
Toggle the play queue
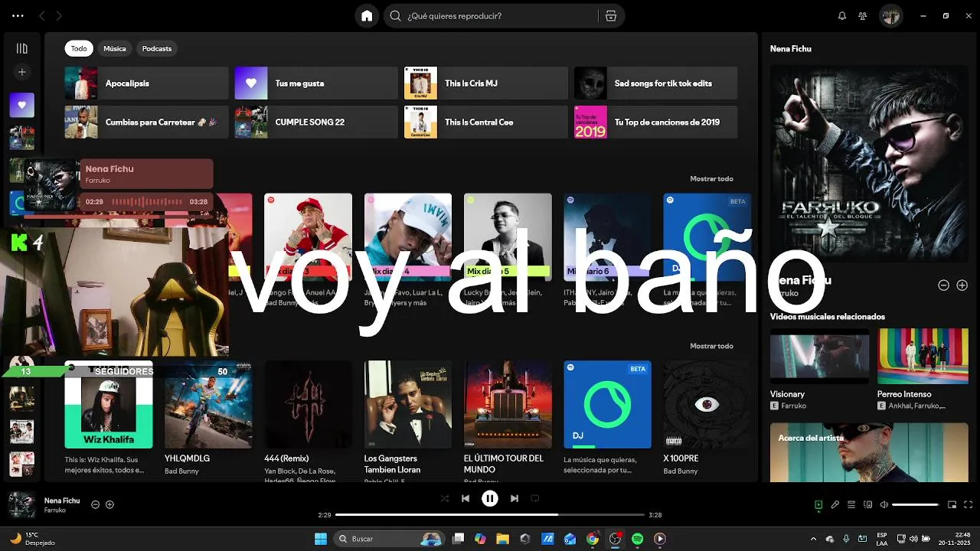pos(851,505)
